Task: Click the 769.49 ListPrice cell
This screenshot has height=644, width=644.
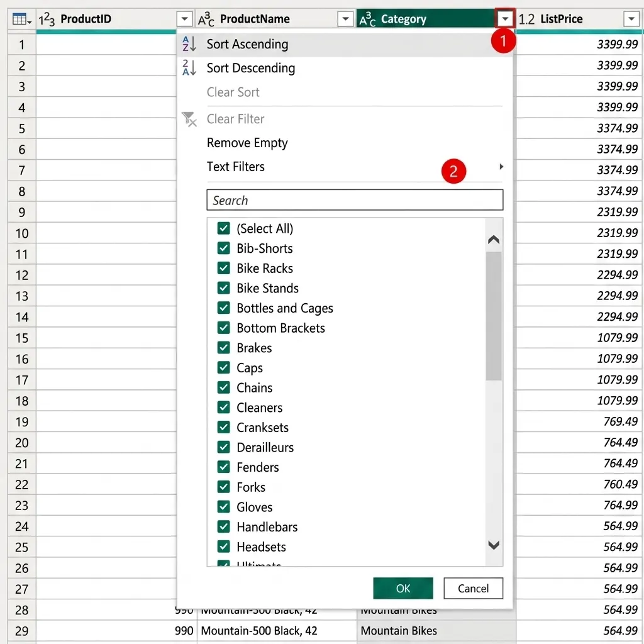Action: click(579, 421)
